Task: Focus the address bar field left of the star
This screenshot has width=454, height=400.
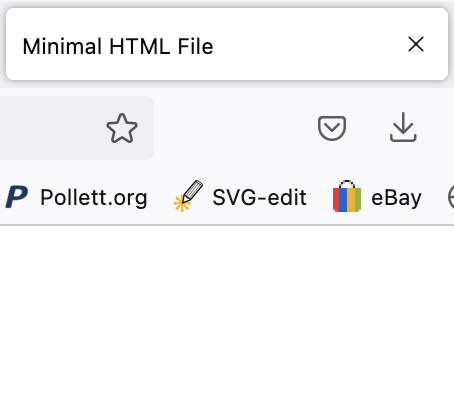Action: 50,128
